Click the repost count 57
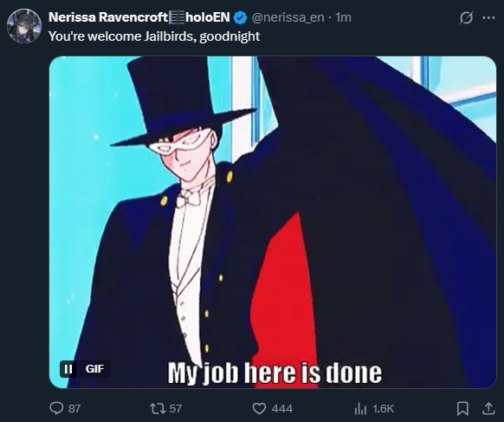 [x=176, y=408]
